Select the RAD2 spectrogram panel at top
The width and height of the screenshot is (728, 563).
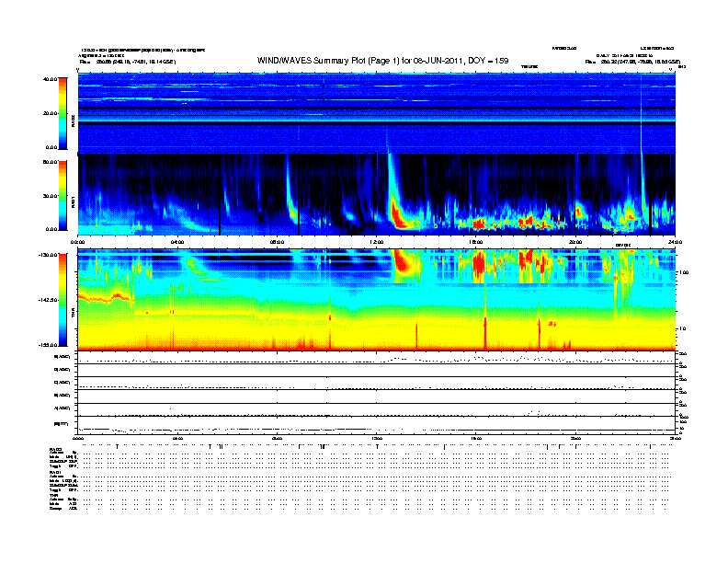pyautogui.click(x=377, y=113)
